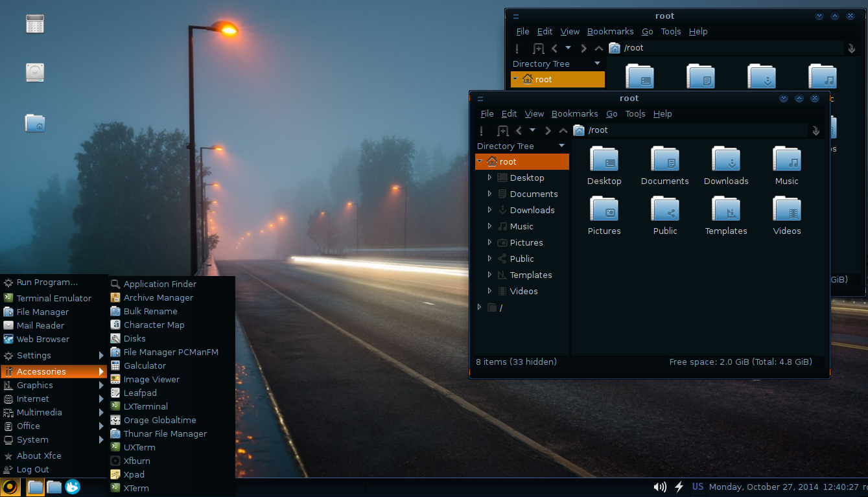Launch File Manager PCManFM entry
868x497 pixels.
pos(171,352)
